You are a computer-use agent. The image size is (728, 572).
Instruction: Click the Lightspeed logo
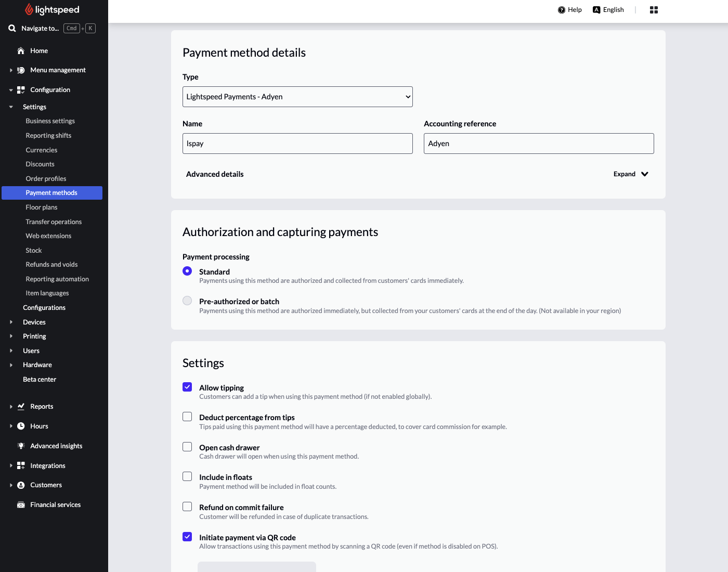pos(52,9)
